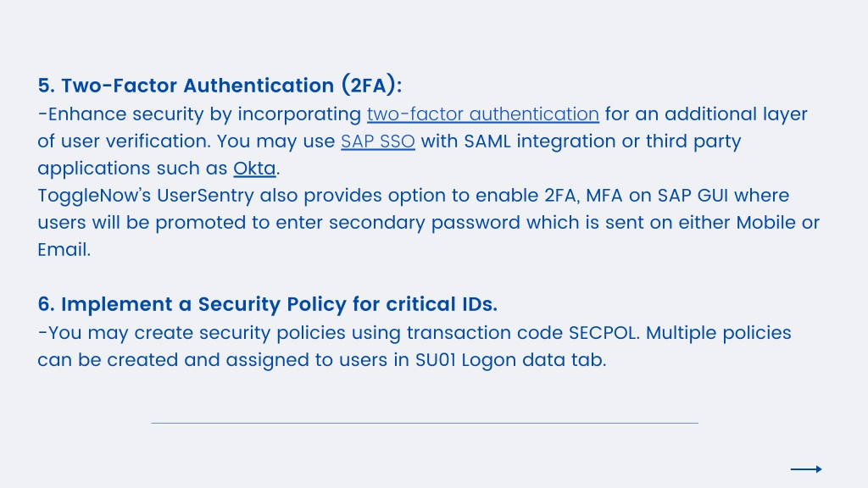Image resolution: width=868 pixels, height=488 pixels.
Task: Click the next-slide arrow icon
Action: 806,469
